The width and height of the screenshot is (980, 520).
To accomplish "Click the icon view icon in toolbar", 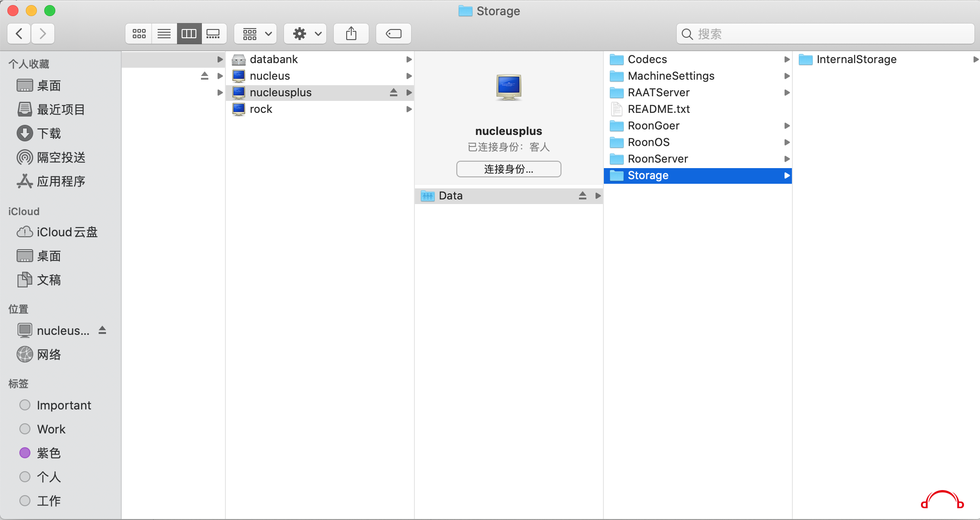I will point(138,34).
